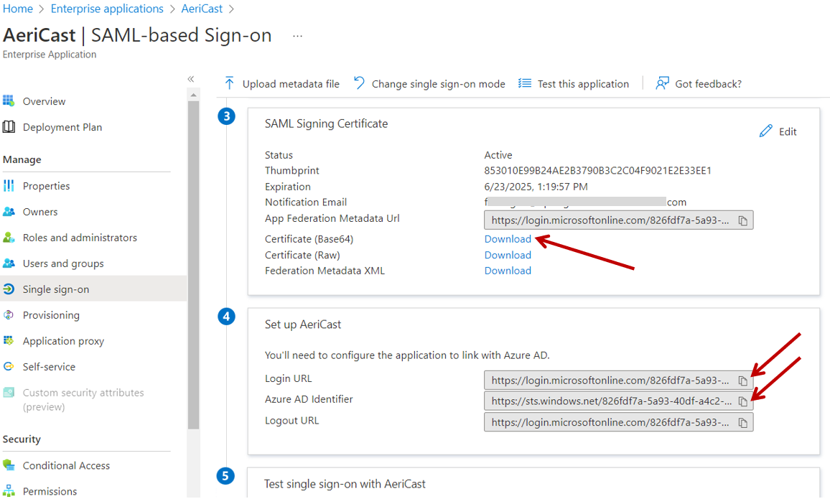The image size is (830, 504).
Task: Open Conditional Access under Security
Action: tap(66, 465)
